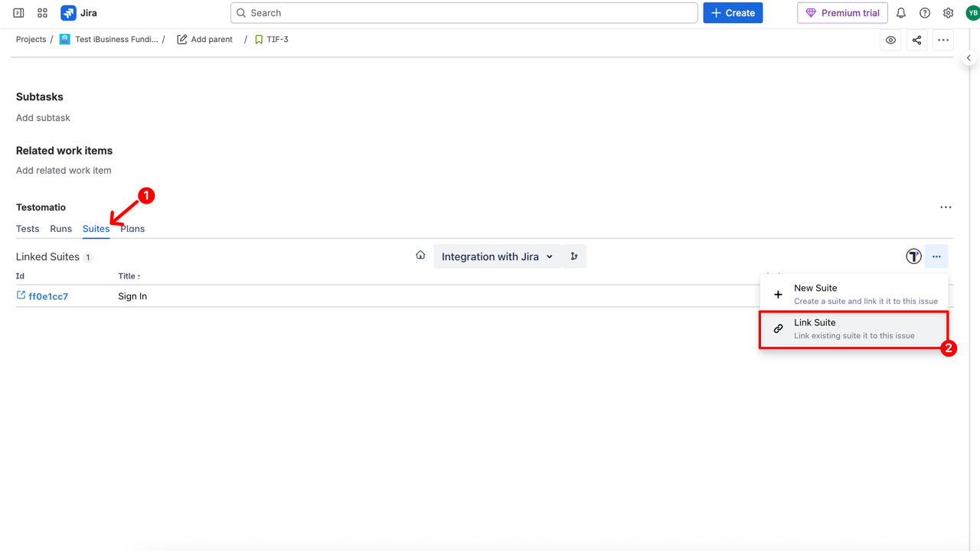Screen dimensions: 980x551
Task: Click the home icon in the Suites toolbar
Action: pos(420,256)
